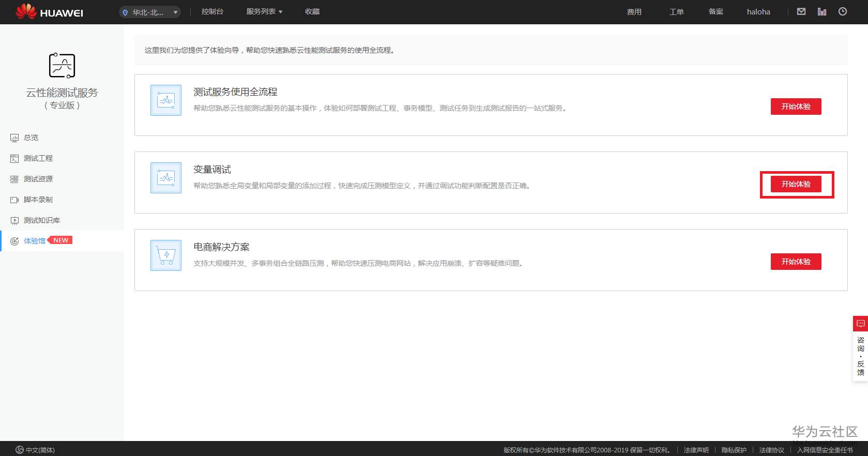The height and width of the screenshot is (456, 868).
Task: Start the 测试服务使用全流程 experience with 开始体验
Action: pyautogui.click(x=796, y=107)
